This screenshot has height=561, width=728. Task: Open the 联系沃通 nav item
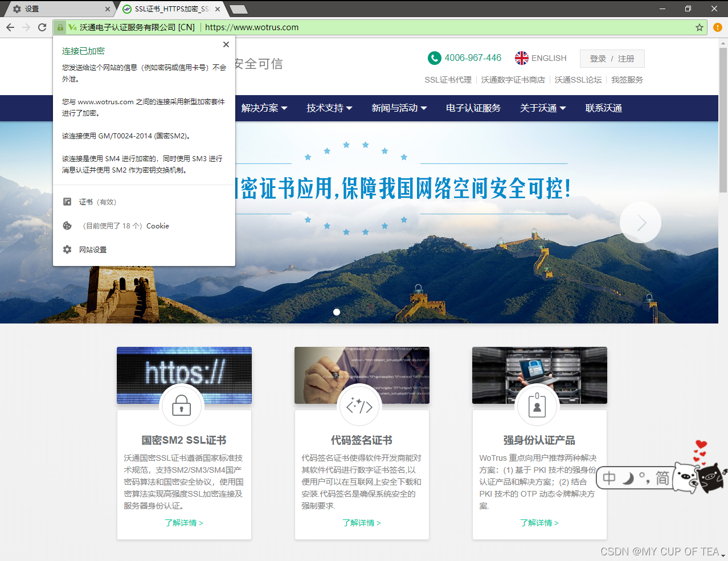tap(604, 108)
